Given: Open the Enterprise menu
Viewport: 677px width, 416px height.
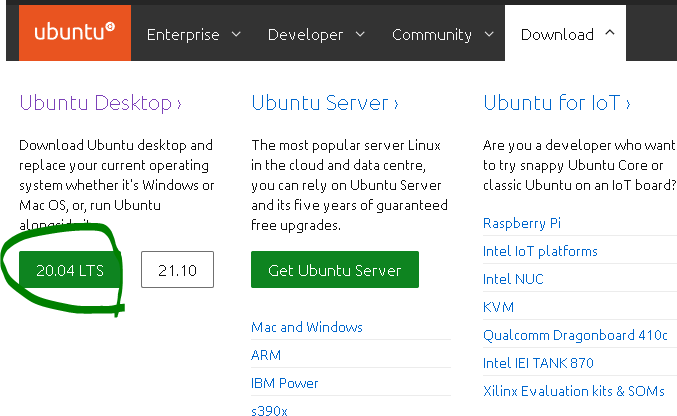Looking at the screenshot, I should pyautogui.click(x=183, y=35).
